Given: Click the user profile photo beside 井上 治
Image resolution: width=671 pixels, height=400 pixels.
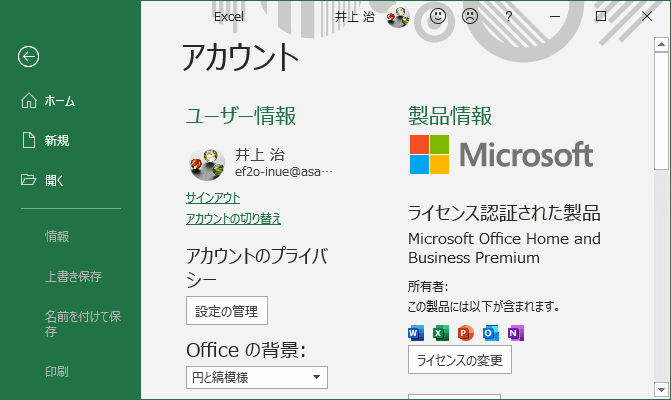Looking at the screenshot, I should coord(207,163).
